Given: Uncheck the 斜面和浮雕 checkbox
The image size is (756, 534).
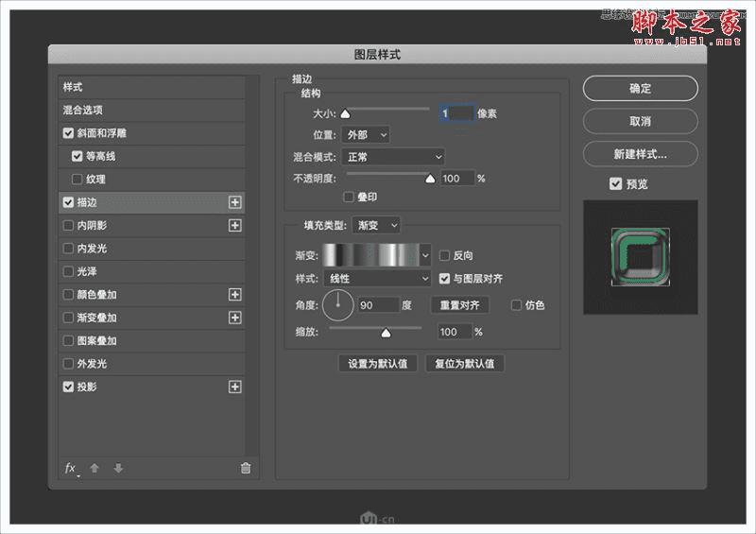Looking at the screenshot, I should (x=68, y=133).
